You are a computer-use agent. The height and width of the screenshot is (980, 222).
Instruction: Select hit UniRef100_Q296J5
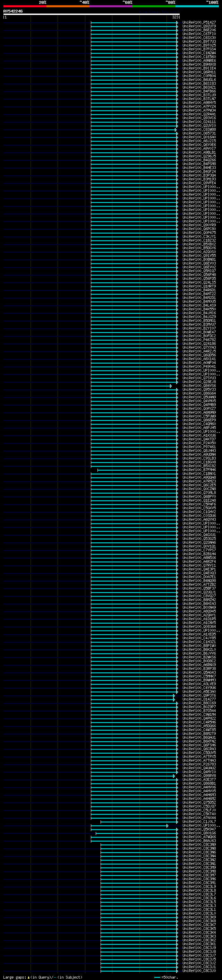199,156
